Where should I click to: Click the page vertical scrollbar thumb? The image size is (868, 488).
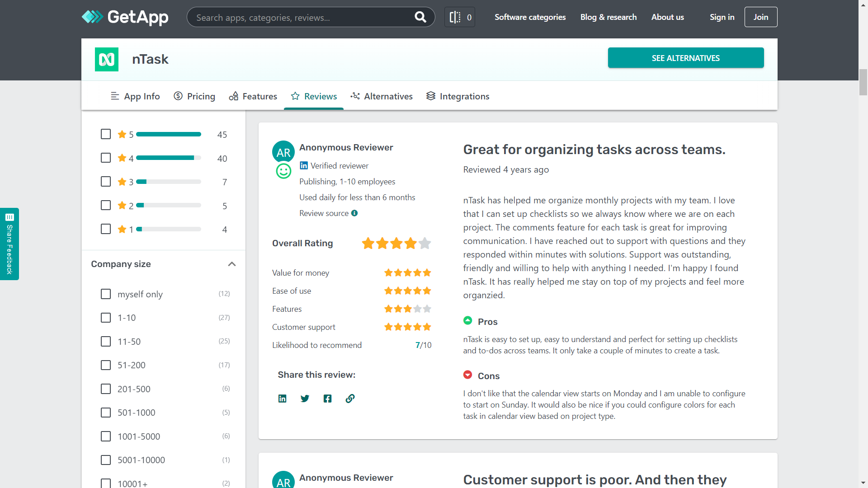863,82
